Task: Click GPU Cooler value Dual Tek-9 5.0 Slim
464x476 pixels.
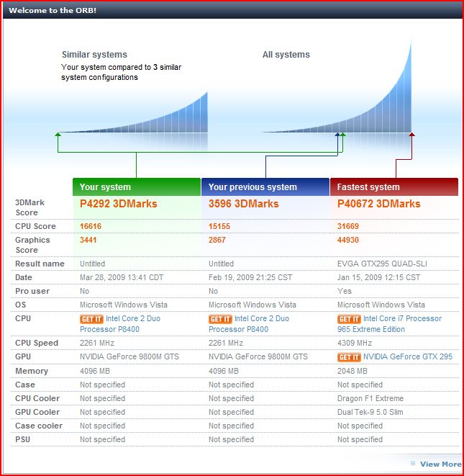Action: (x=370, y=412)
